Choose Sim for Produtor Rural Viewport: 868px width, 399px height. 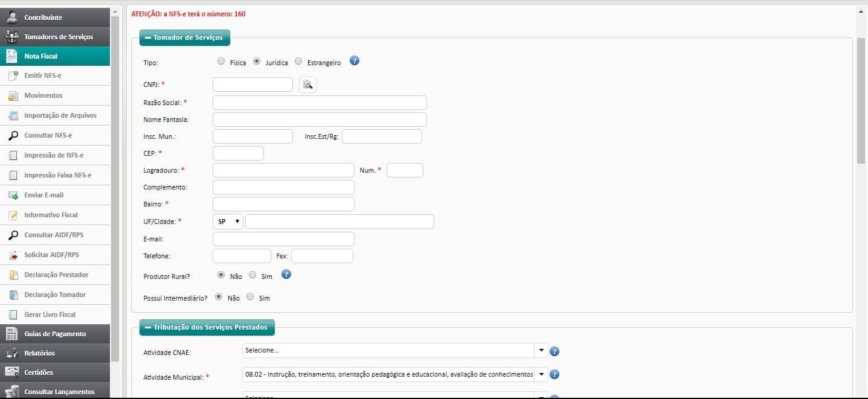(x=252, y=275)
